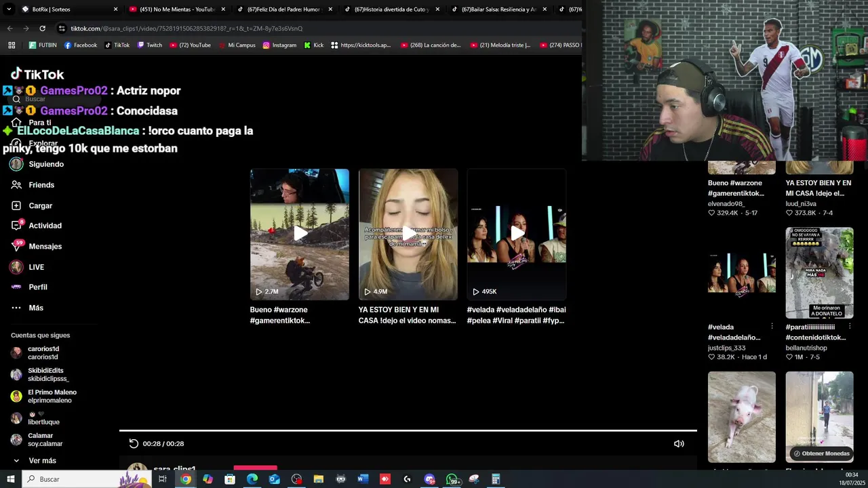Image resolution: width=868 pixels, height=488 pixels.
Task: Switch to Historia divertida de Cuto tab
Action: click(x=392, y=9)
